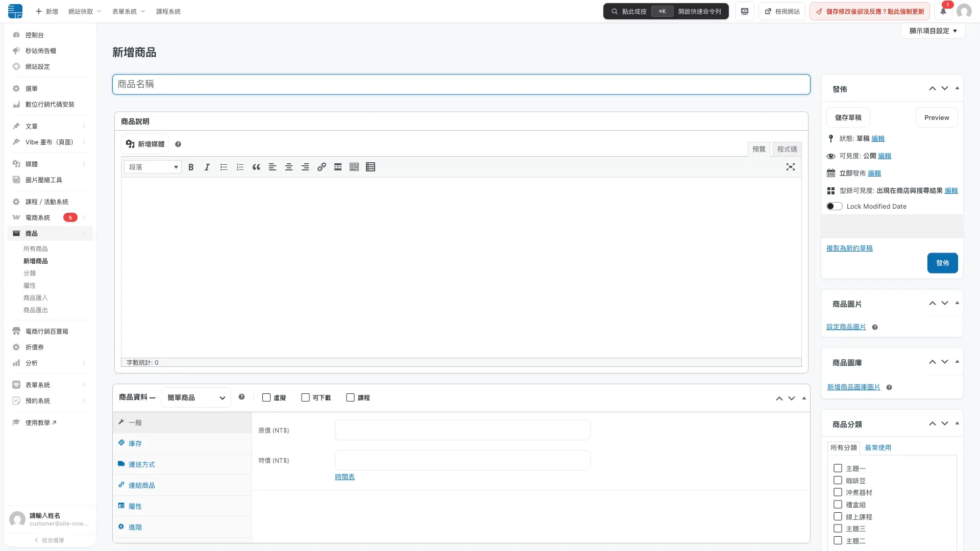The height and width of the screenshot is (551, 980).
Task: Collapse the 發佈 panel with triangle toggle
Action: point(957,88)
